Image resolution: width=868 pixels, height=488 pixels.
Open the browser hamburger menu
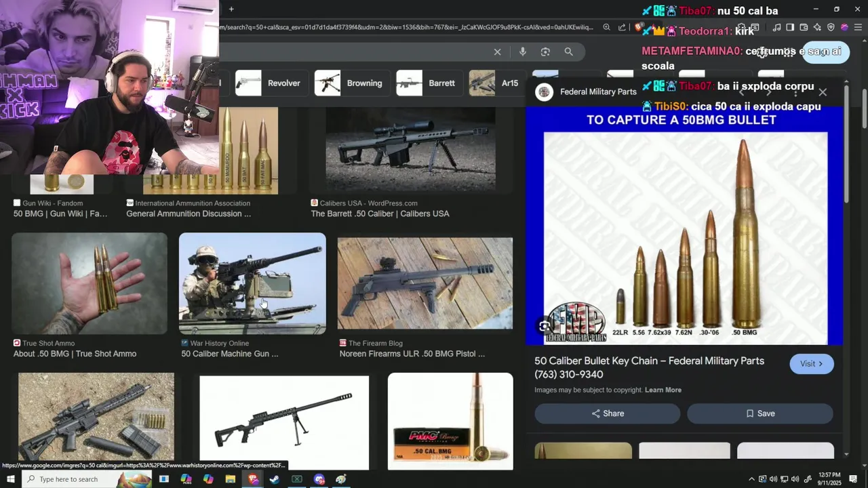pos(858,27)
